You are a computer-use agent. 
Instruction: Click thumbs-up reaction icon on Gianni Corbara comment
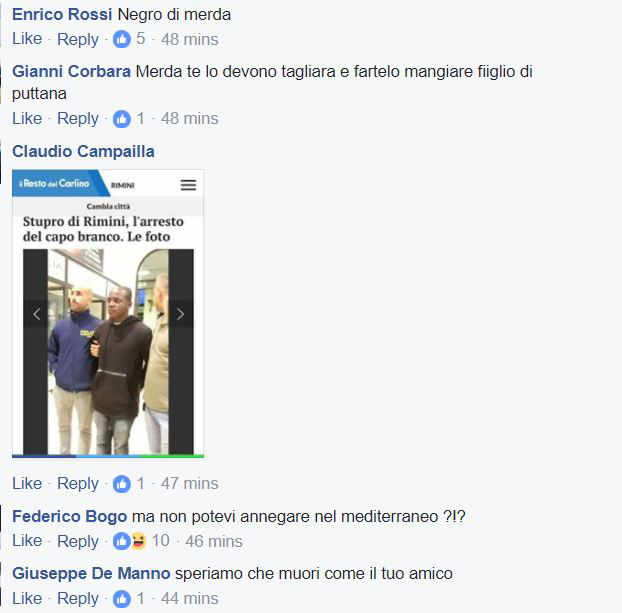click(122, 119)
